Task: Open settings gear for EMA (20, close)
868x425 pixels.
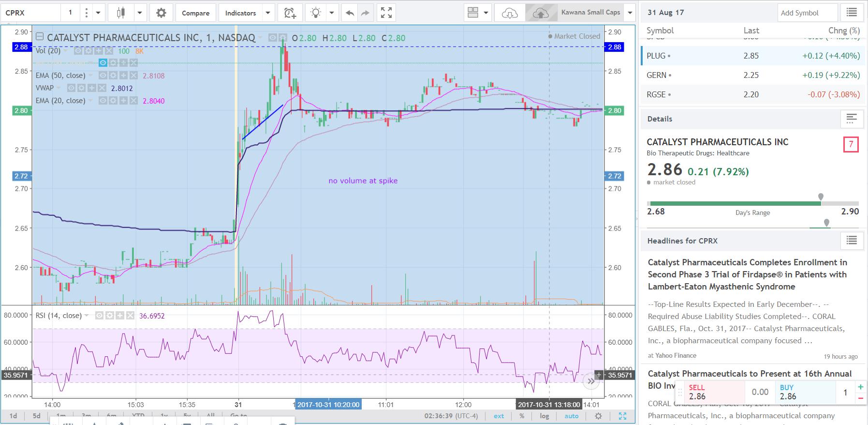Action: tap(113, 101)
